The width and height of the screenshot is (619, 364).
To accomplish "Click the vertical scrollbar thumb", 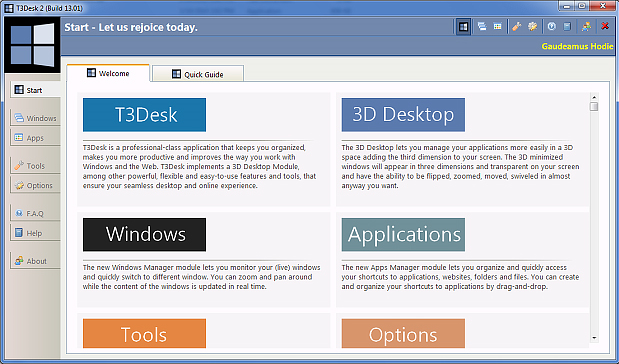I will (x=594, y=107).
